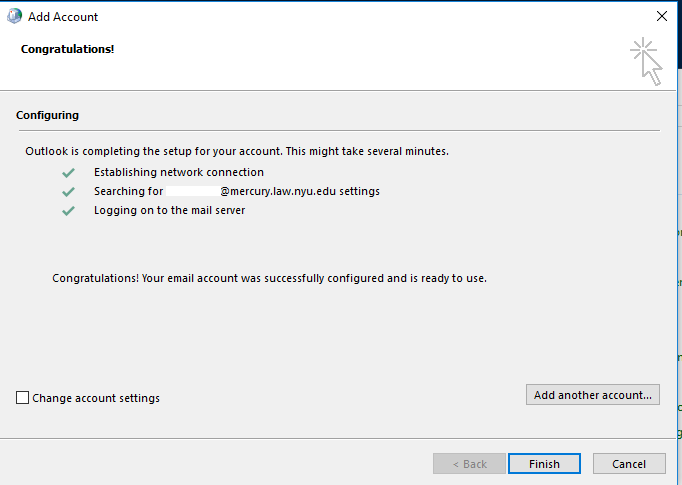Click the 'Logging on to the mail server' text
Screen dimensions: 682x485
(x=169, y=210)
